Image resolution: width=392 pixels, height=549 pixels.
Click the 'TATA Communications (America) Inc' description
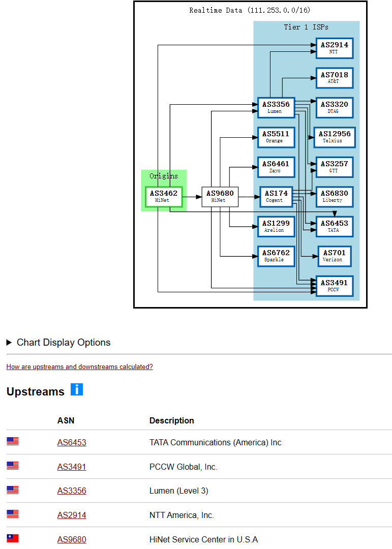pos(216,442)
